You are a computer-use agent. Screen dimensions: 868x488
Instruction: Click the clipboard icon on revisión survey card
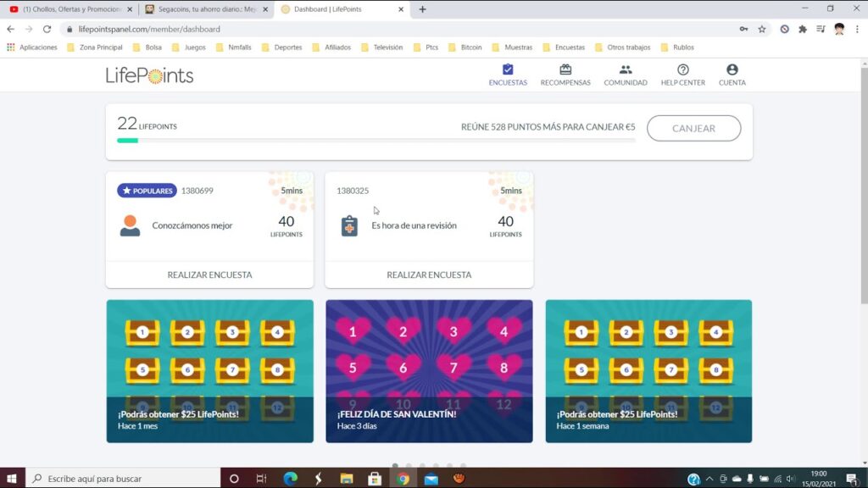click(x=349, y=225)
